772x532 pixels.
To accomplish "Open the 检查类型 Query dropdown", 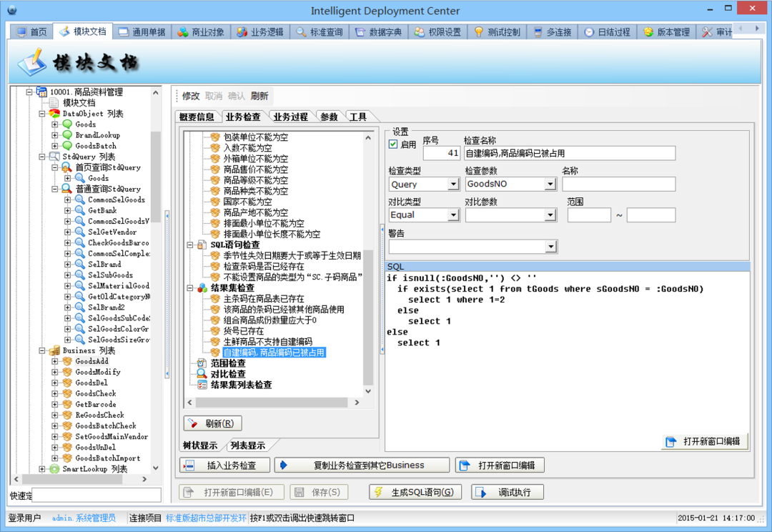I will pyautogui.click(x=453, y=184).
